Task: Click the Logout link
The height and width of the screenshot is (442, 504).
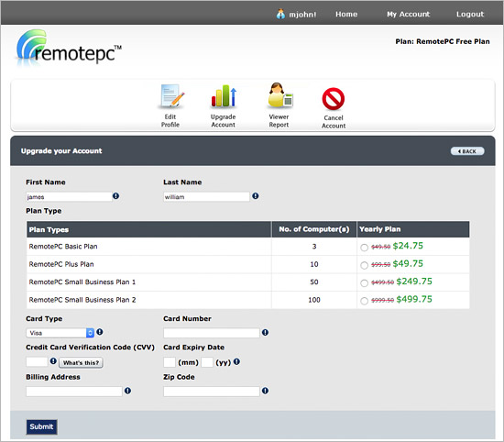Action: pyautogui.click(x=470, y=14)
